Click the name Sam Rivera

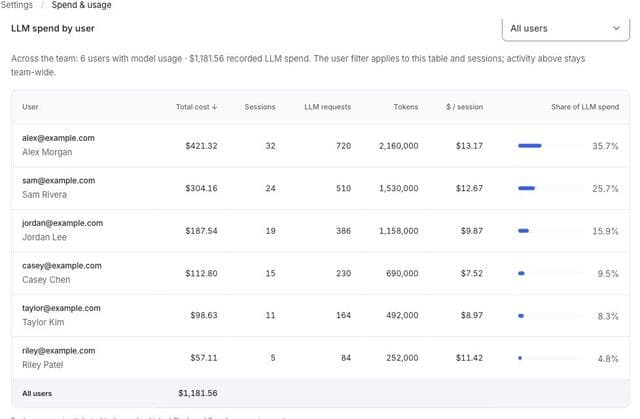click(x=44, y=195)
